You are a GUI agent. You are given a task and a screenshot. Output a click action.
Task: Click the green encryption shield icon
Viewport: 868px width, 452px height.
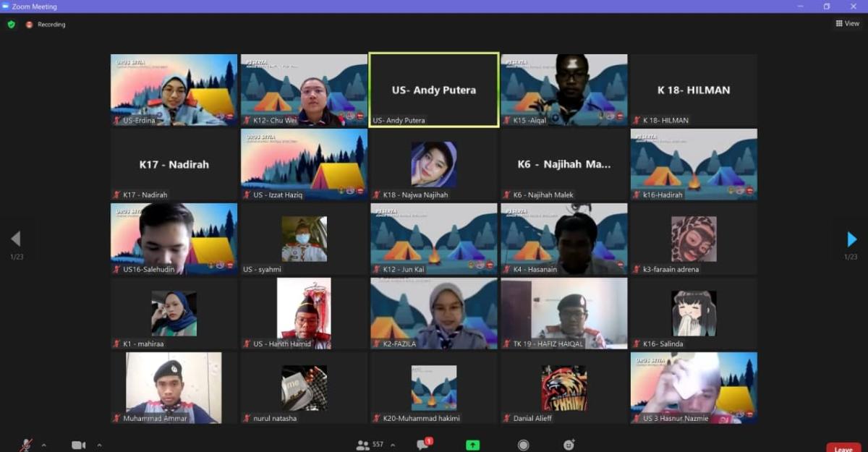12,25
